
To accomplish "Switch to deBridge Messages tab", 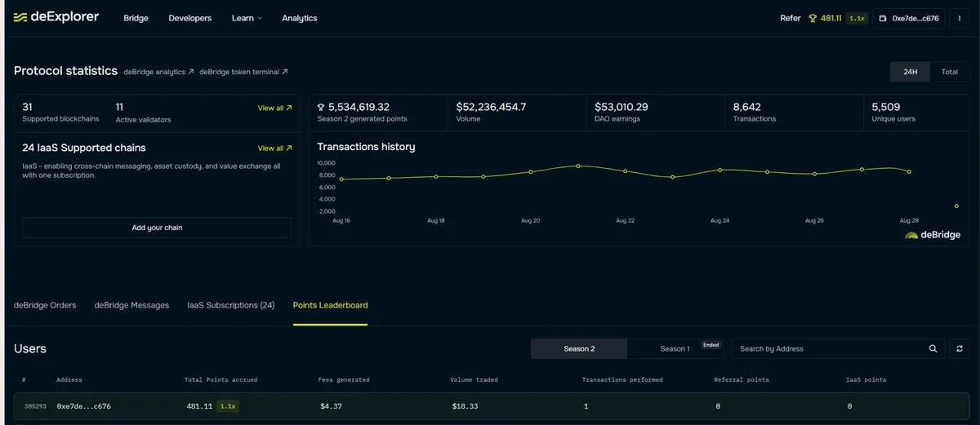I will pyautogui.click(x=131, y=305).
